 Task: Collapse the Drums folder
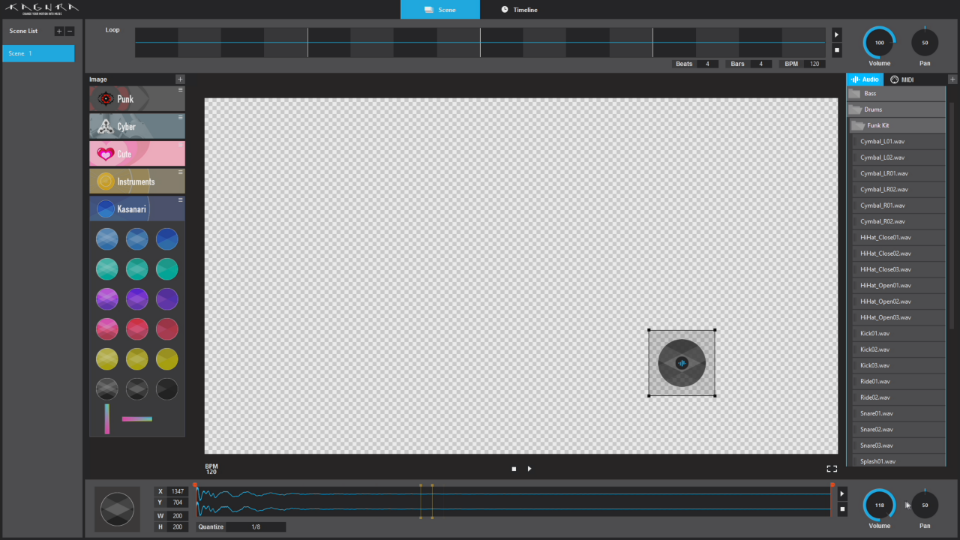(x=896, y=110)
